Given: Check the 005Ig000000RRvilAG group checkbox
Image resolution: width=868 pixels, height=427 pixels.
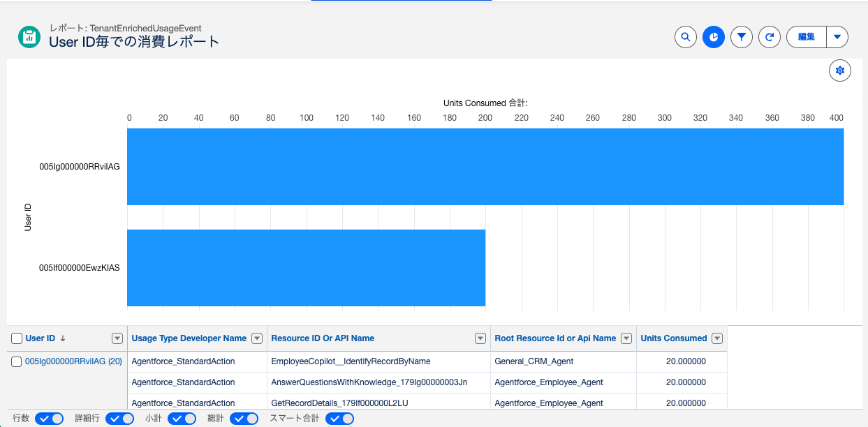Looking at the screenshot, I should 17,361.
